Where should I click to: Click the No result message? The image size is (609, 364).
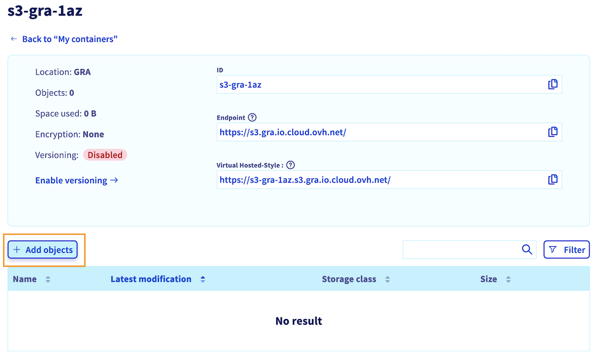(298, 321)
